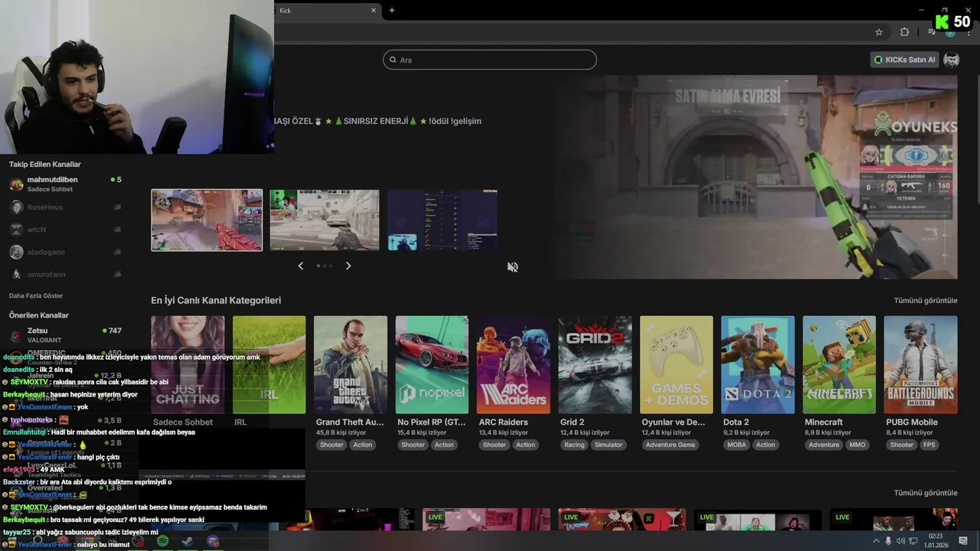Open Spotify from the taskbar

click(162, 541)
